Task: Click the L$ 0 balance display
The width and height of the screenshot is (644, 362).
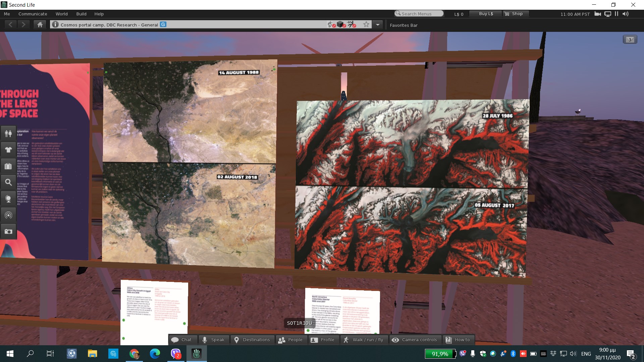Action: tap(459, 14)
